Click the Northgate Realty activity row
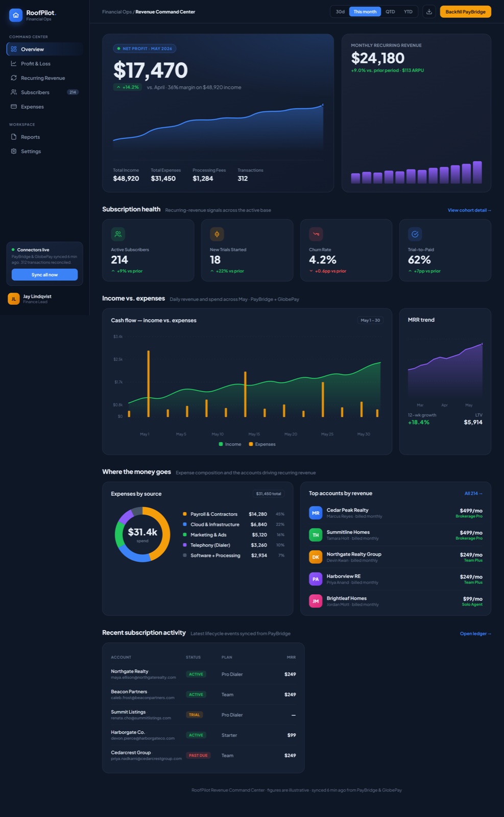Viewport: 504px width, 817px height. [x=203, y=674]
